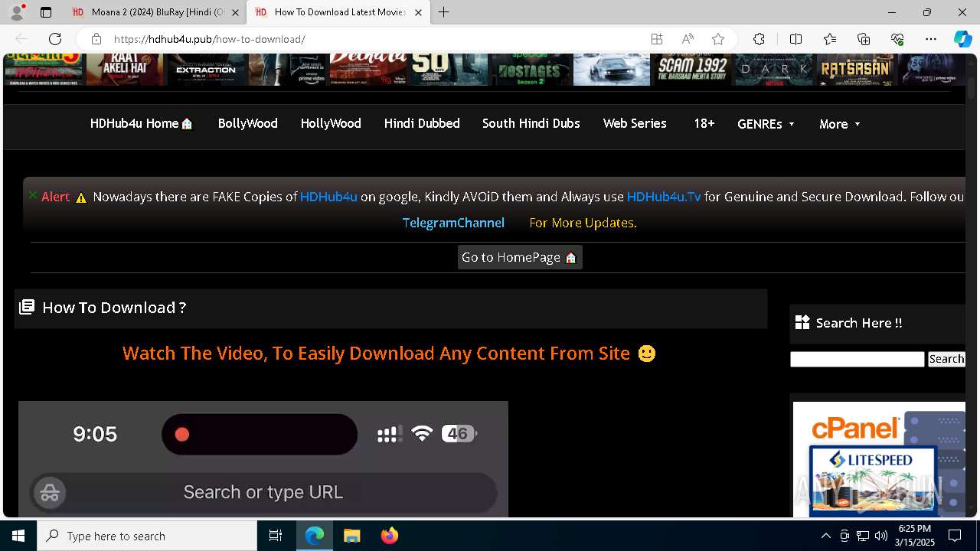Screen dimensions: 980x551
Task: Click the Extraction movie poster
Action: [x=207, y=69]
